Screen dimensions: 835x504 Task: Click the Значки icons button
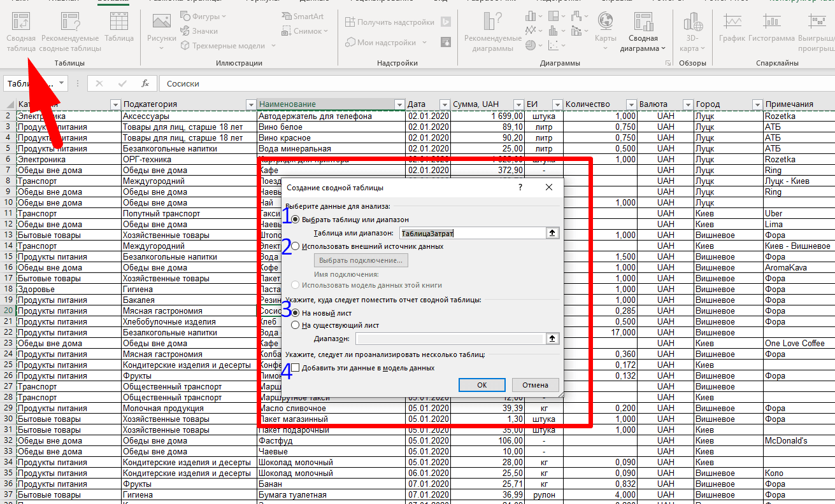[x=199, y=31]
